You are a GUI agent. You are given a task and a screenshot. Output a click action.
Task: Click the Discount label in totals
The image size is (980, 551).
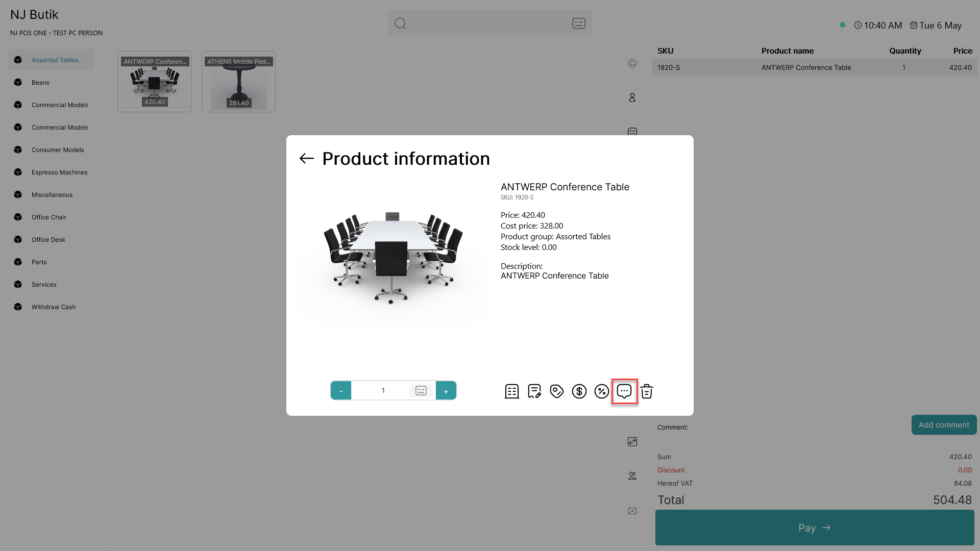[671, 470]
